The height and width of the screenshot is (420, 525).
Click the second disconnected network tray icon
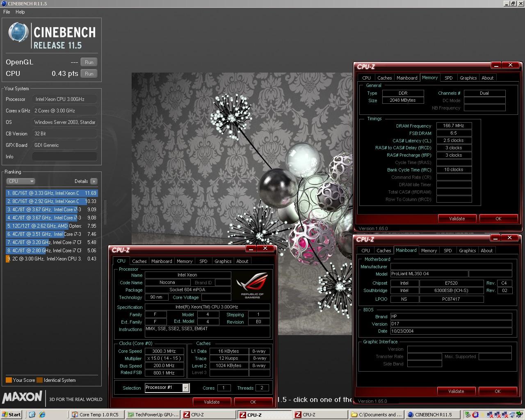[x=497, y=415]
